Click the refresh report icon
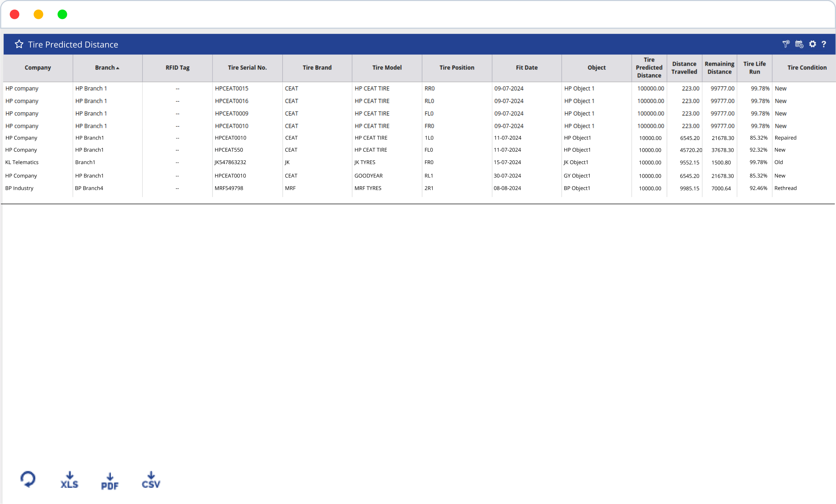This screenshot has width=836, height=504. (x=28, y=479)
